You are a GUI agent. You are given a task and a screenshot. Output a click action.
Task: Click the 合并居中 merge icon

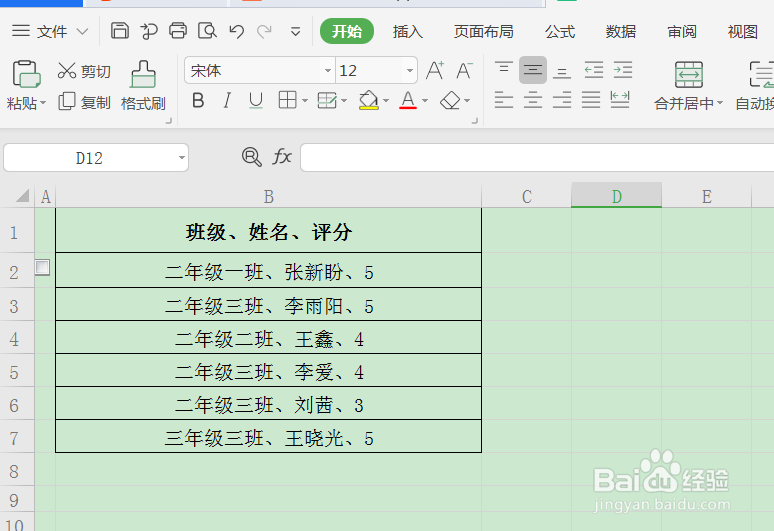point(689,75)
